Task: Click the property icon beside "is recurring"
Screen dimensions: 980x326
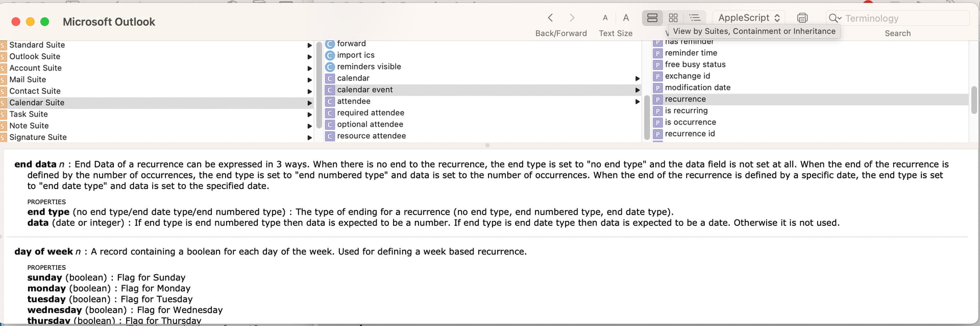Action: pos(657,111)
